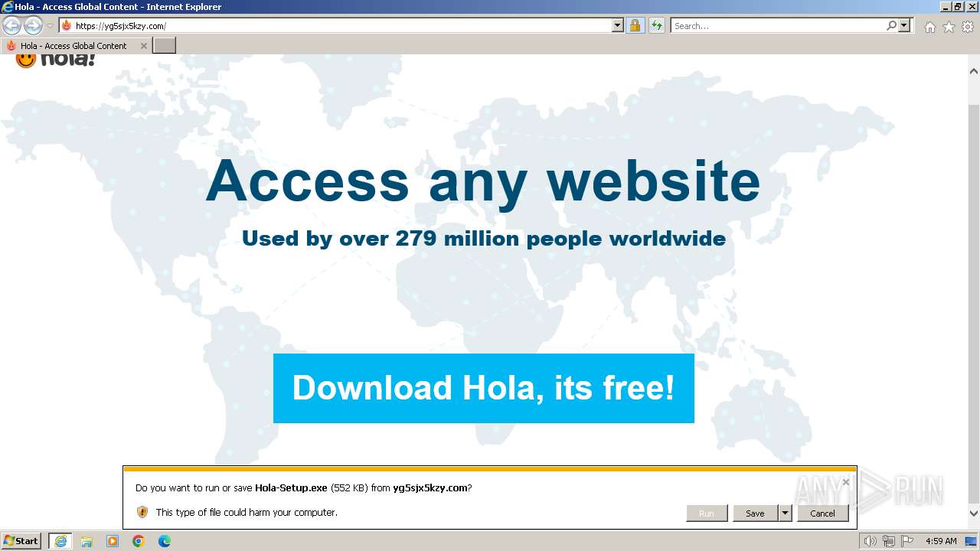
Task: Click the Run button in download bar
Action: point(706,514)
